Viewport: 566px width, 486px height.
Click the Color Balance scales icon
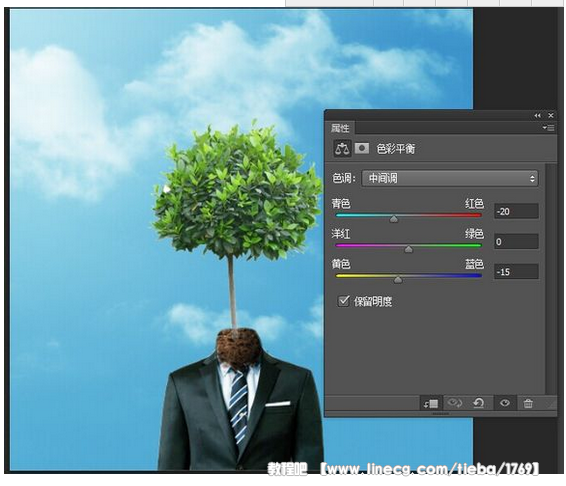[x=342, y=148]
